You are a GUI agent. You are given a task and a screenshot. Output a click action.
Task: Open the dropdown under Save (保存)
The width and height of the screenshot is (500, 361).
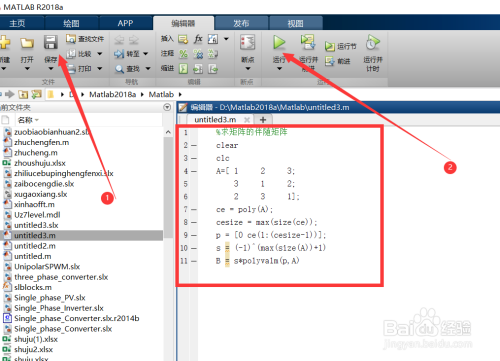[51, 69]
